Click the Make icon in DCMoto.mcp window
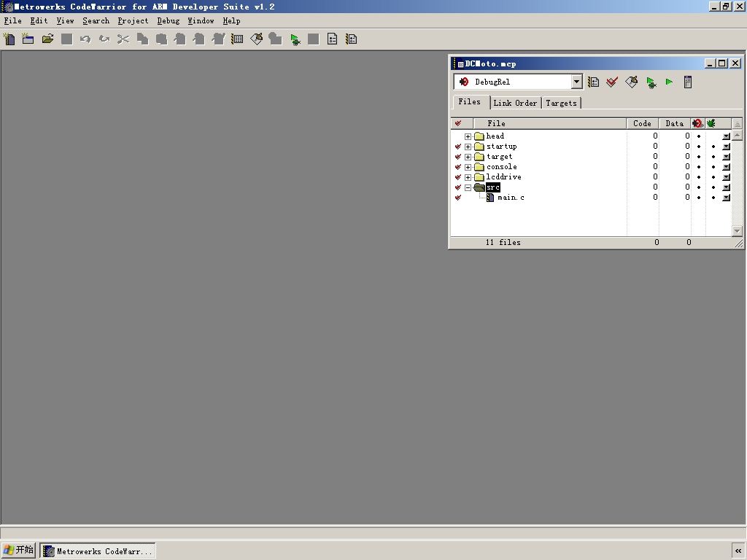Viewport: 747px width, 560px height. tap(631, 82)
